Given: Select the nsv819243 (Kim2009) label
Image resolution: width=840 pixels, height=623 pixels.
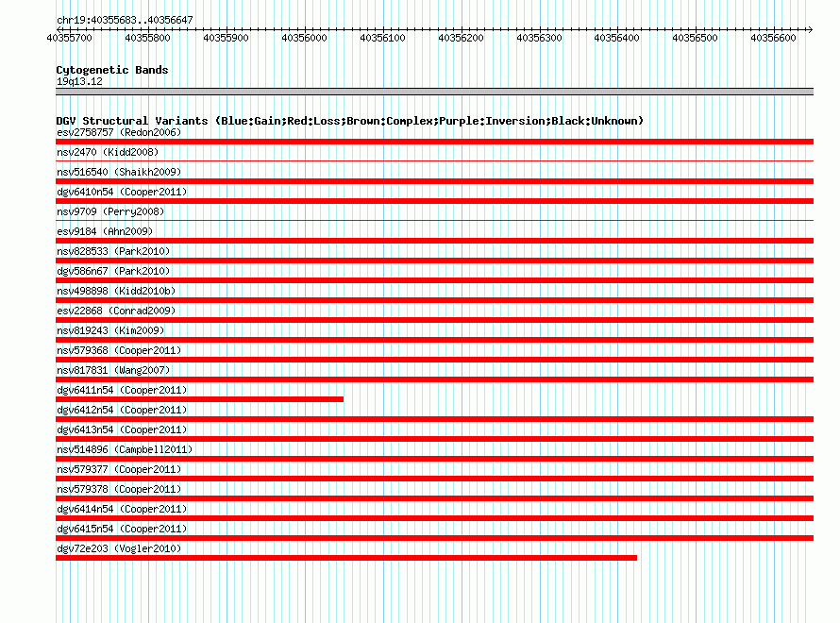Looking at the screenshot, I should 110,330.
